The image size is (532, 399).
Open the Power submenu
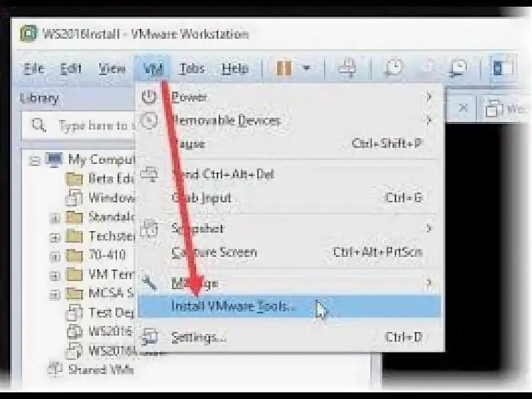pyautogui.click(x=289, y=98)
